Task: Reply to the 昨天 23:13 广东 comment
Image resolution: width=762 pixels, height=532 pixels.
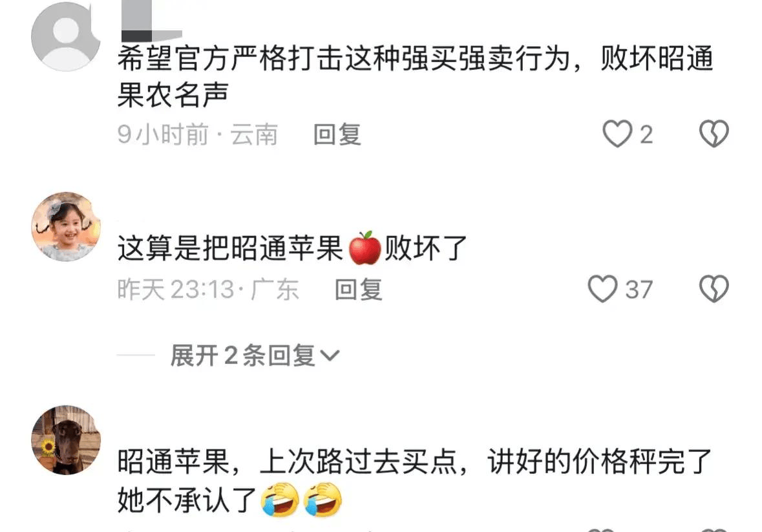Action: [x=359, y=290]
